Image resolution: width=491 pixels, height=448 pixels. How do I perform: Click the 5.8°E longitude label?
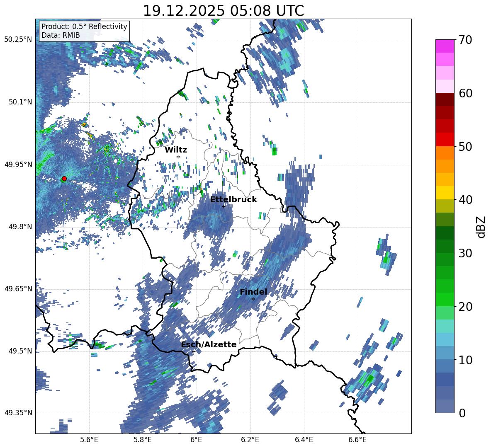click(x=143, y=440)
